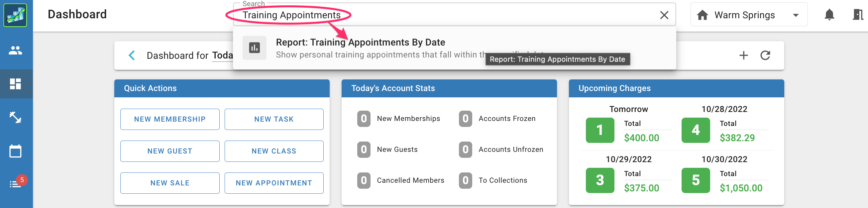Create a membership with NEW MEMBERSHIP button
The width and height of the screenshot is (868, 208).
coord(170,119)
